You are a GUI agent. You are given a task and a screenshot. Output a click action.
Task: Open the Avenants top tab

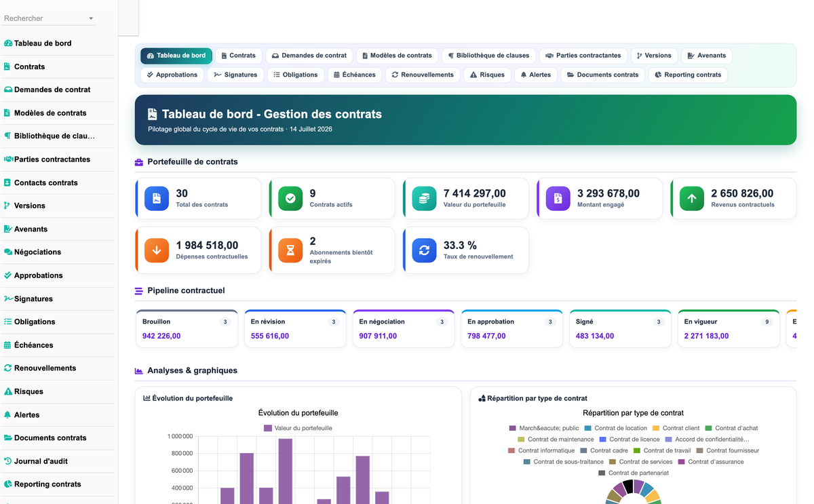706,56
